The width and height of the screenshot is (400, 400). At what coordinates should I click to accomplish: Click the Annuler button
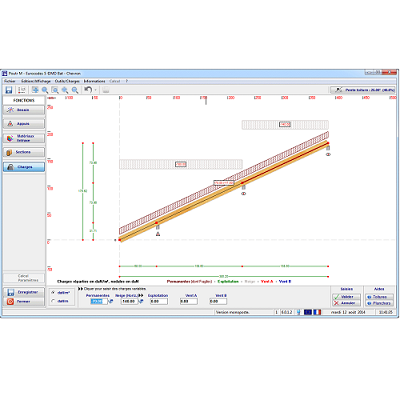346,303
